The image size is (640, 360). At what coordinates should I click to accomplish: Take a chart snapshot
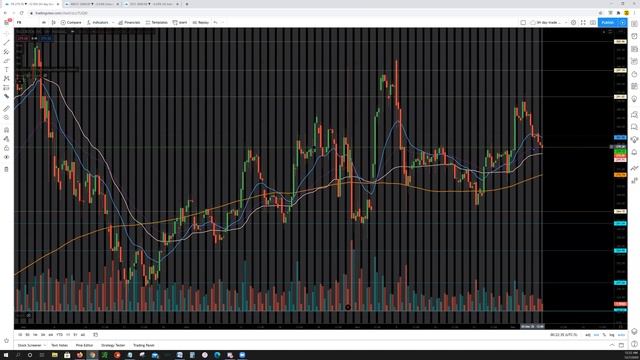tap(593, 22)
